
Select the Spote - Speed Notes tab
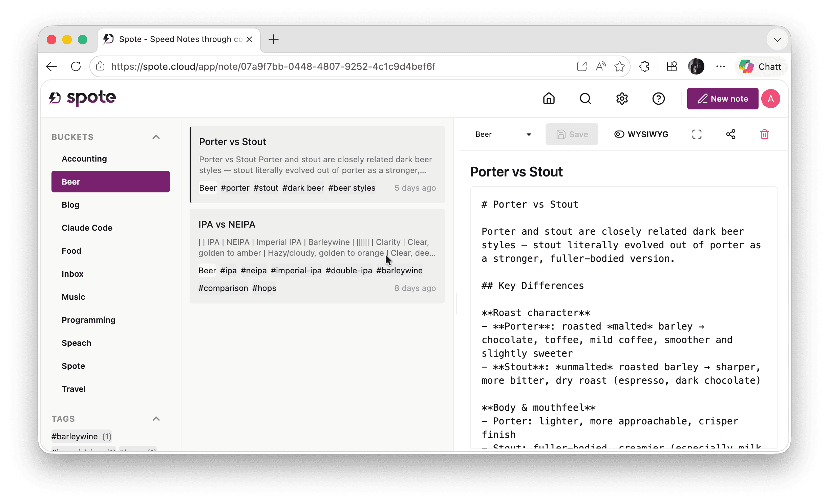pos(179,39)
